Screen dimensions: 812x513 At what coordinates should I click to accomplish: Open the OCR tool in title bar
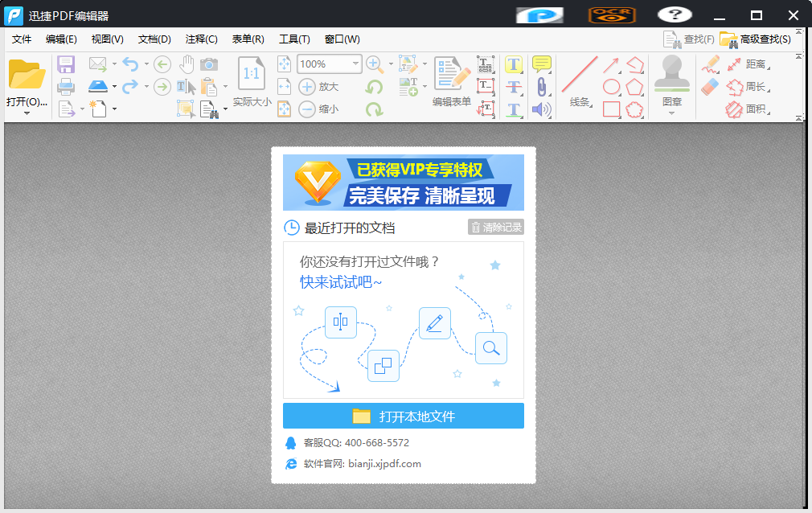pos(612,15)
